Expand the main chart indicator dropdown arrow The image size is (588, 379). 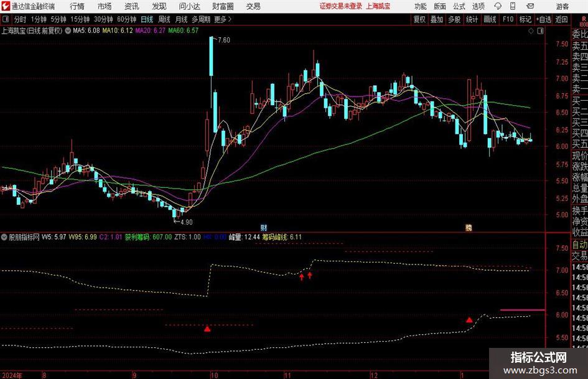tap(68, 30)
